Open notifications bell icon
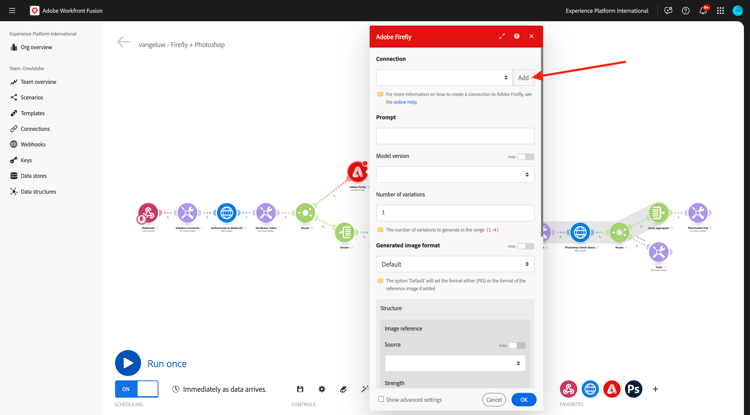Screen dimensions: 750x415 tap(703, 11)
